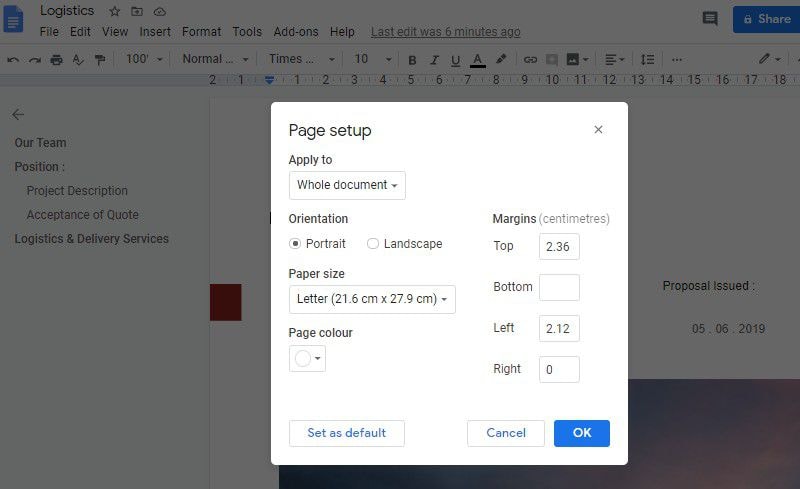Open the editing mode pencil
Viewport: 800px width, 489px height.
click(769, 59)
